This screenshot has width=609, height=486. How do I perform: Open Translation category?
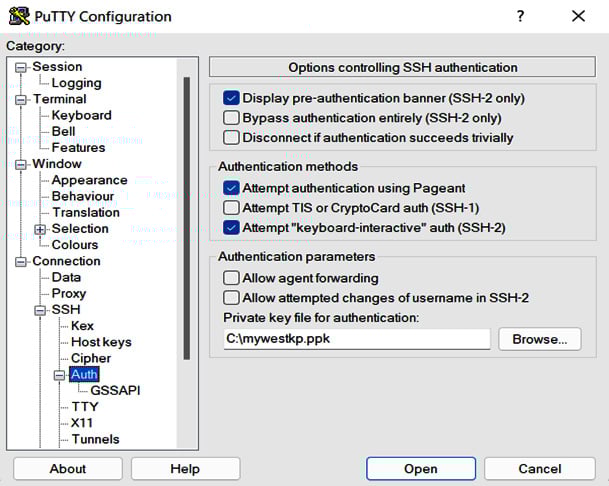[x=86, y=213]
